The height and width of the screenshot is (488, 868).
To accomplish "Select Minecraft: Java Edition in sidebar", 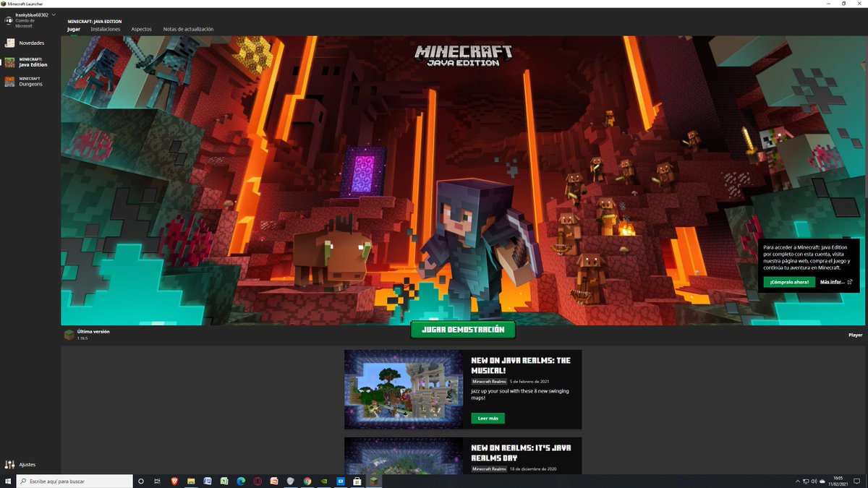I will coord(30,62).
